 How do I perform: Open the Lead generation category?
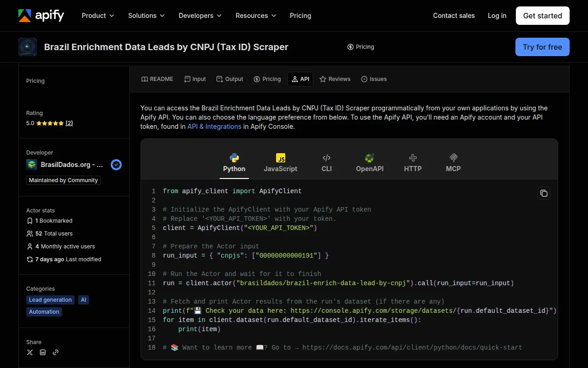[51, 300]
